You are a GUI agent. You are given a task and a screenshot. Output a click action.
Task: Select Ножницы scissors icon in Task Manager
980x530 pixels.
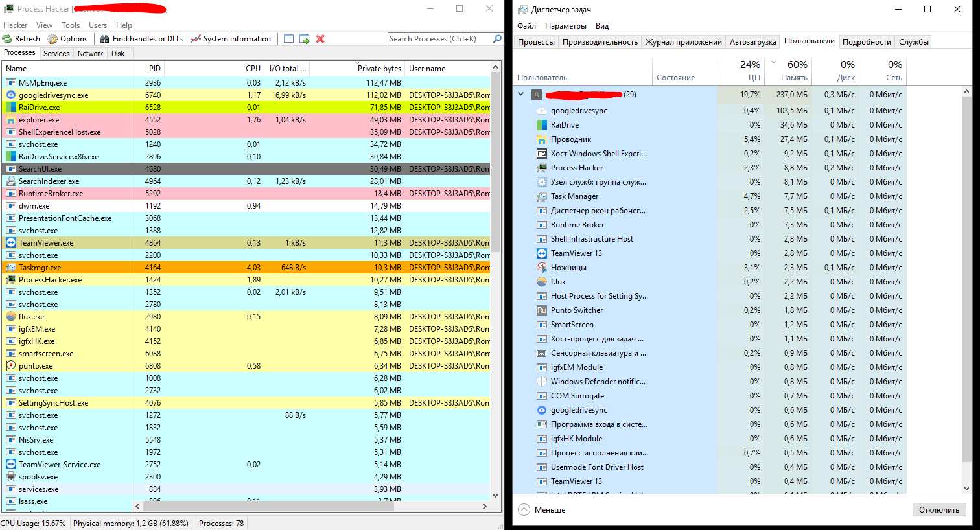[542, 268]
